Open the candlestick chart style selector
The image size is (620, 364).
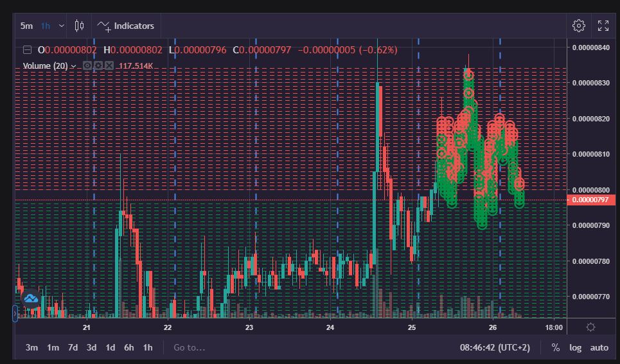click(x=79, y=26)
